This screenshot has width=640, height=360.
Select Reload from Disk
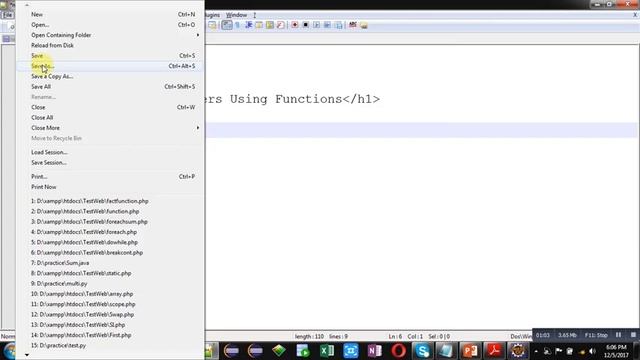(110, 45)
